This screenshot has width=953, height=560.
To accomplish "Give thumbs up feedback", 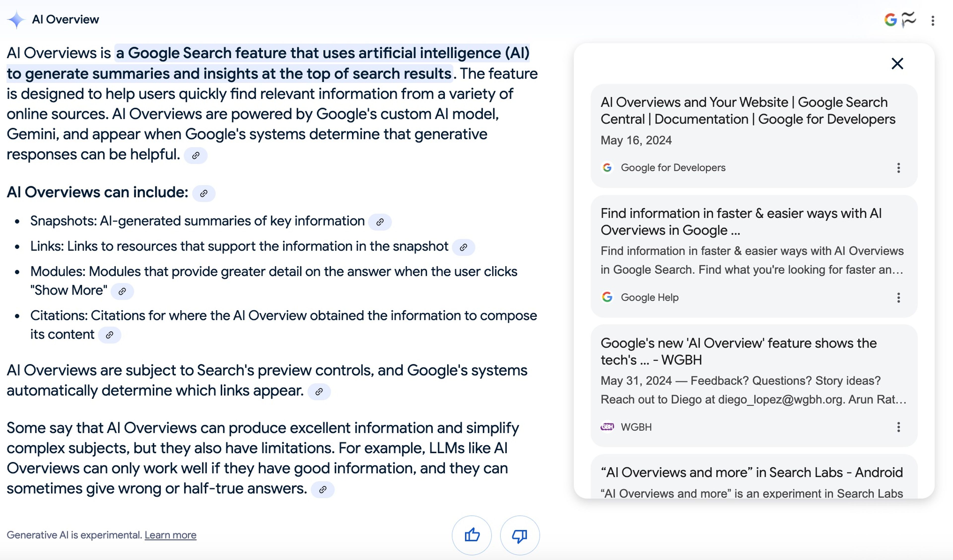I will (472, 535).
